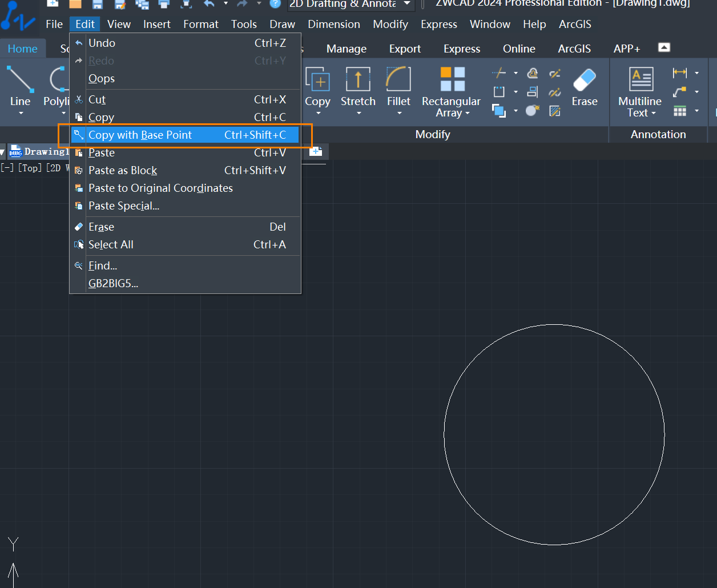
Task: Click the Undo arrow in quick access toolbar
Action: [209, 4]
